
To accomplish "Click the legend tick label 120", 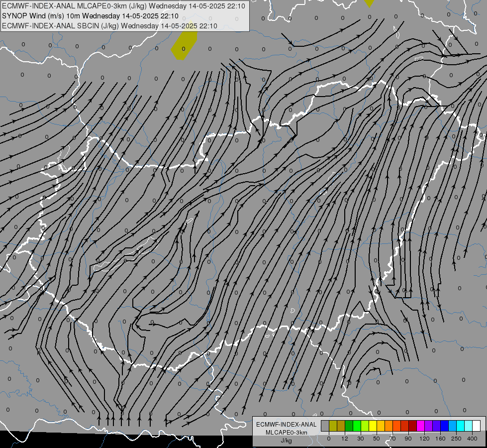I will [424, 439].
